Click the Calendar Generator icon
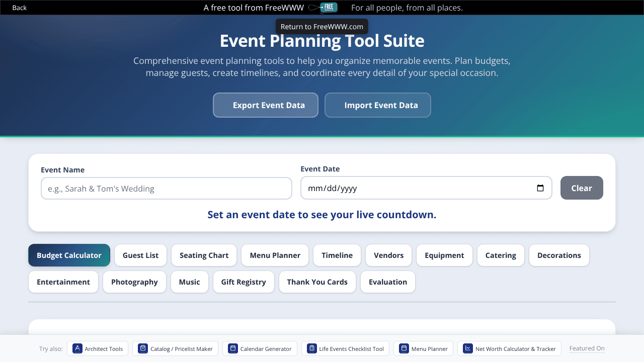The width and height of the screenshot is (644, 362). tap(233, 348)
